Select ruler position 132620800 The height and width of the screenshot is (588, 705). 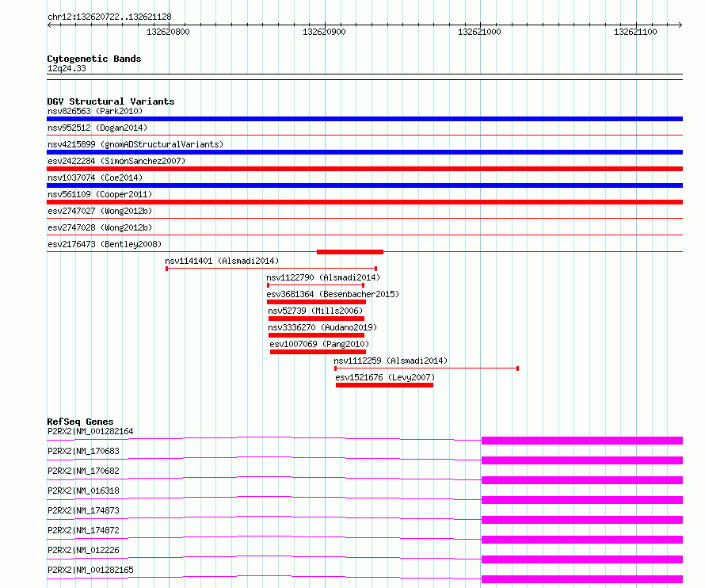click(x=168, y=32)
